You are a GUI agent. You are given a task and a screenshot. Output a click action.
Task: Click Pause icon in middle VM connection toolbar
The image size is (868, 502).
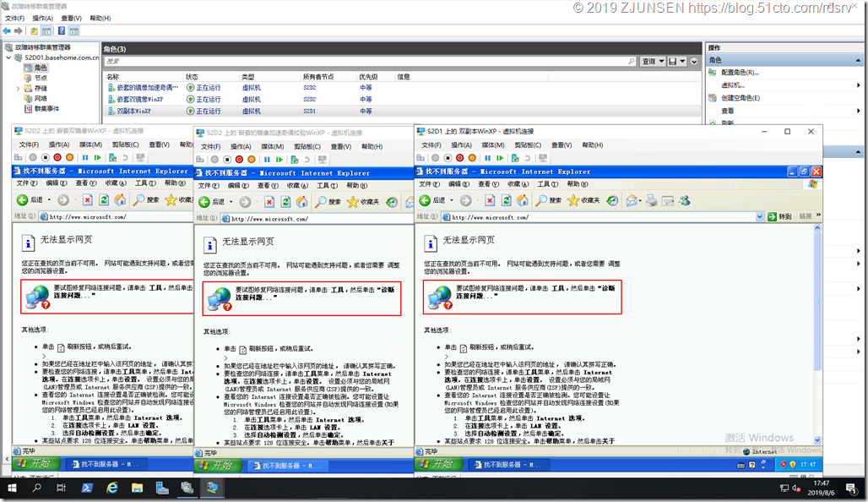[x=267, y=160]
